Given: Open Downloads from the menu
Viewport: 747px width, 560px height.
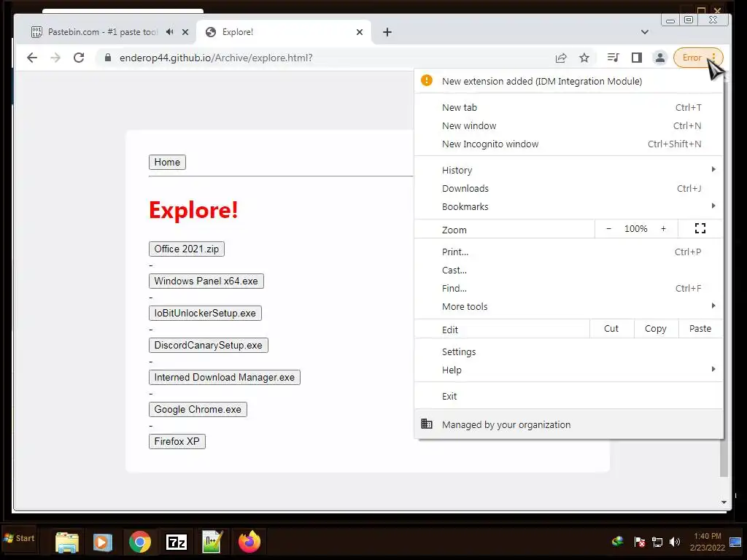Looking at the screenshot, I should [569, 189].
